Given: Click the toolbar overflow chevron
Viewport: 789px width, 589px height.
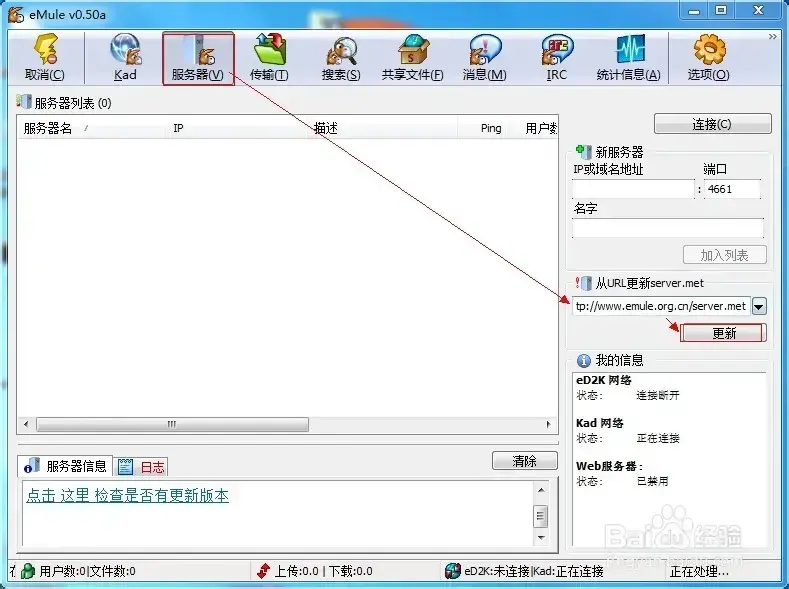Looking at the screenshot, I should [772, 37].
